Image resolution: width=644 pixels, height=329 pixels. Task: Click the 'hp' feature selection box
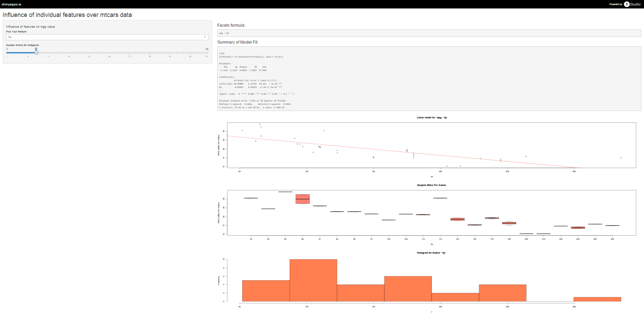pos(102,37)
